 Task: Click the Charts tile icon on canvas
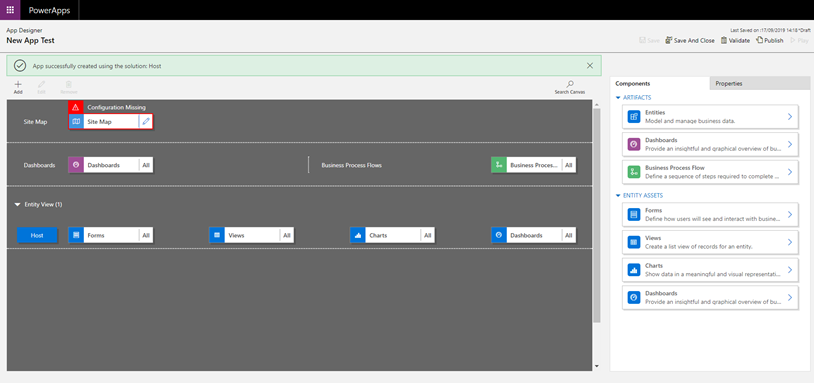358,235
